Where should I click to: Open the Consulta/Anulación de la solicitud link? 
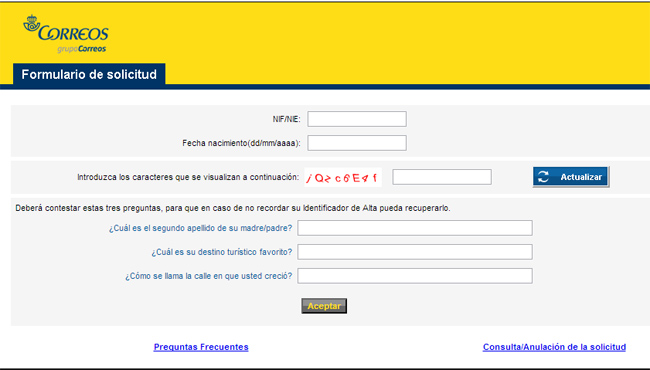click(x=554, y=347)
